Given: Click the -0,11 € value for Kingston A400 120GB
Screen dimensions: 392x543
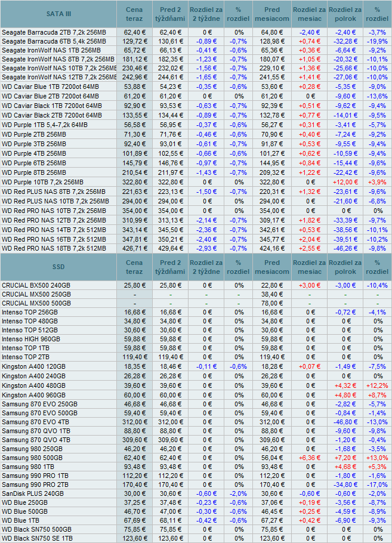Looking at the screenshot, I should pos(206,367).
